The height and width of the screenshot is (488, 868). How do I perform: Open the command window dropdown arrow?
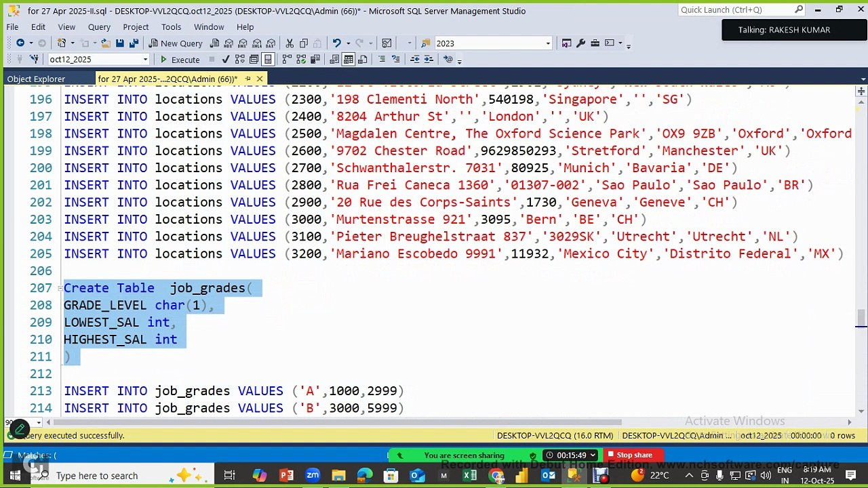coord(620,43)
